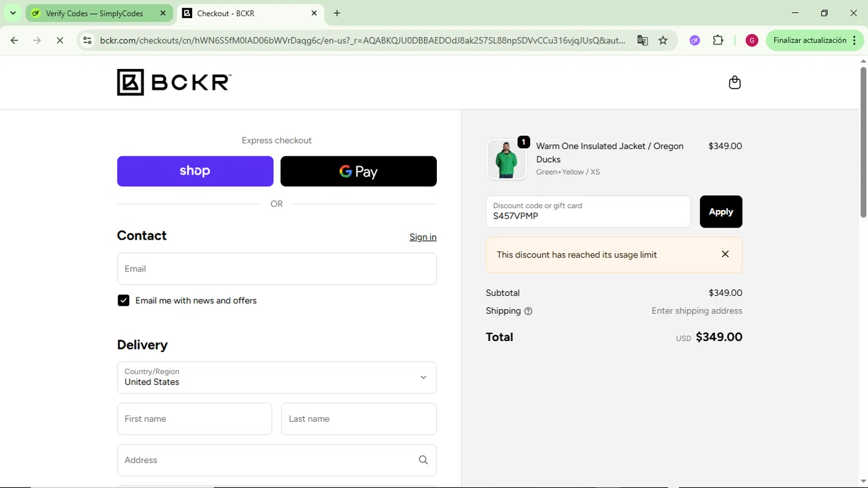Click the discount code field with S457VPMP
Image resolution: width=868 pixels, height=488 pixels.
588,212
